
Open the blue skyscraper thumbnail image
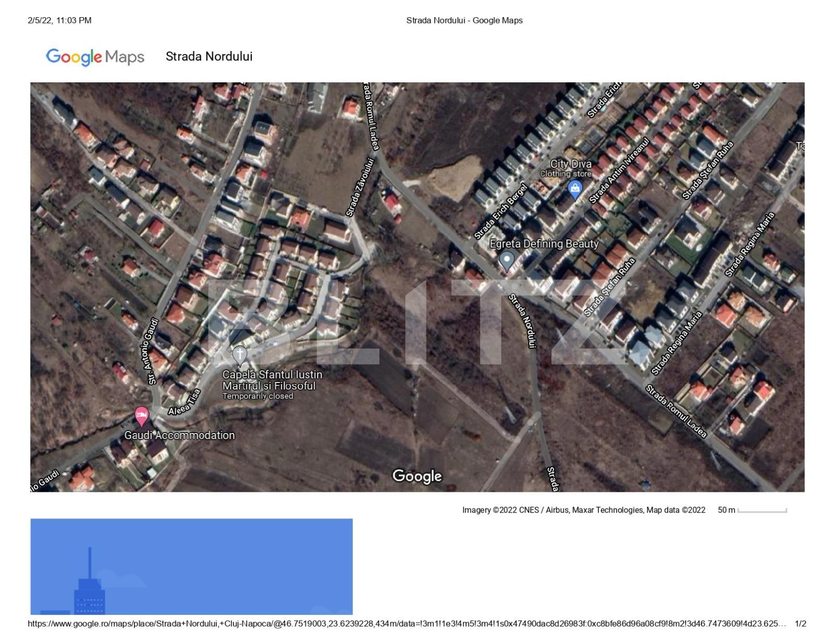[x=191, y=566]
